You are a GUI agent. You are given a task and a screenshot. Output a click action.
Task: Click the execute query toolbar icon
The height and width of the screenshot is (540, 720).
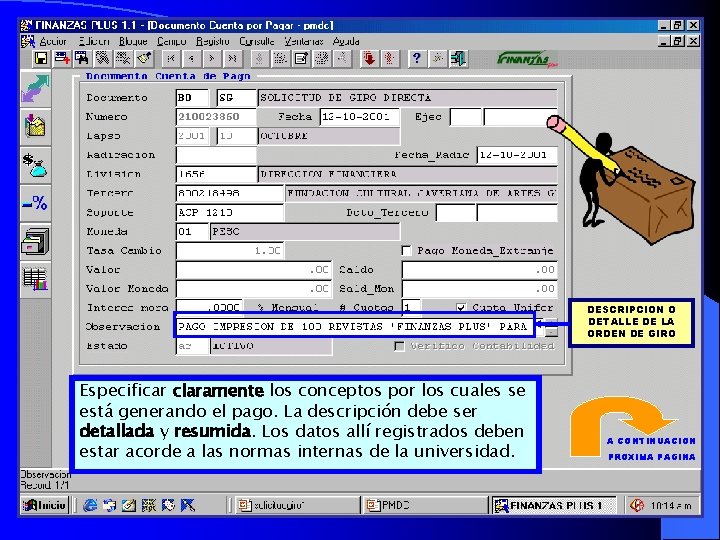pos(123,59)
